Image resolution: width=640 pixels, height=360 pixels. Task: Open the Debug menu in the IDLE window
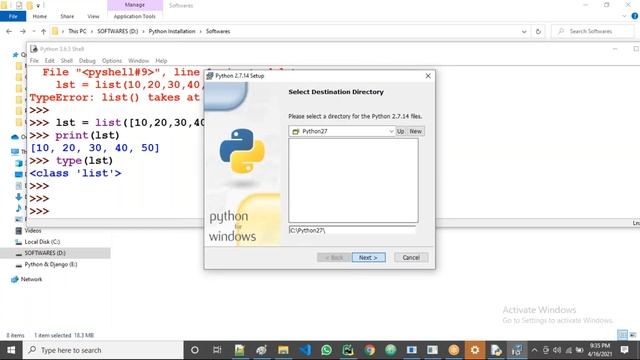click(87, 61)
